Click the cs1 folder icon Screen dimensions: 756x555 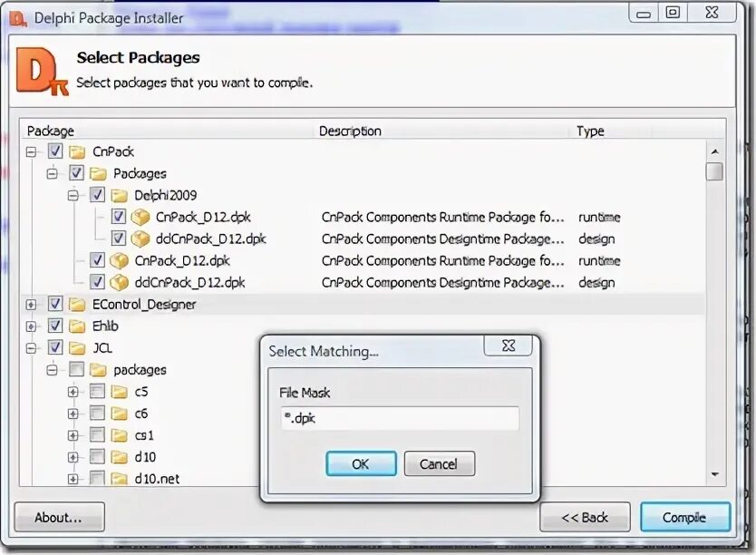(119, 435)
